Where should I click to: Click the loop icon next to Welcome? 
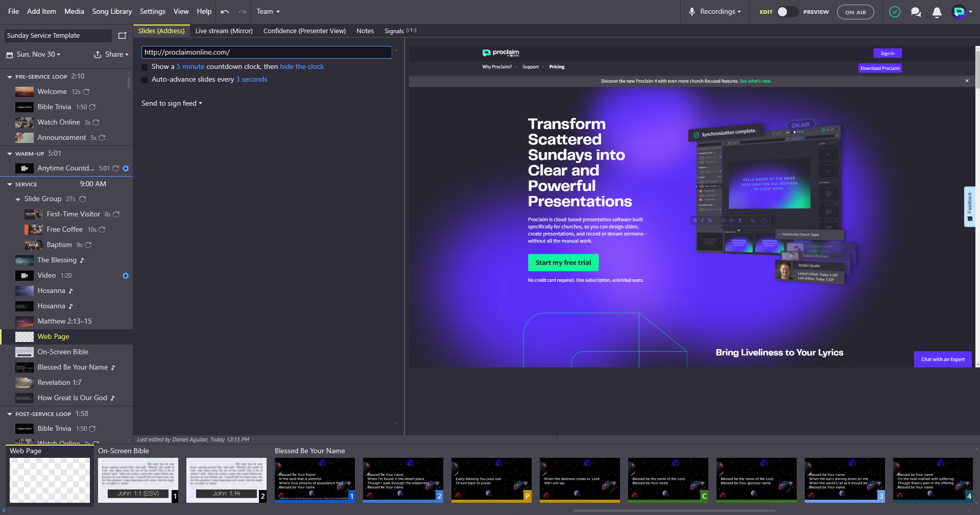(86, 92)
